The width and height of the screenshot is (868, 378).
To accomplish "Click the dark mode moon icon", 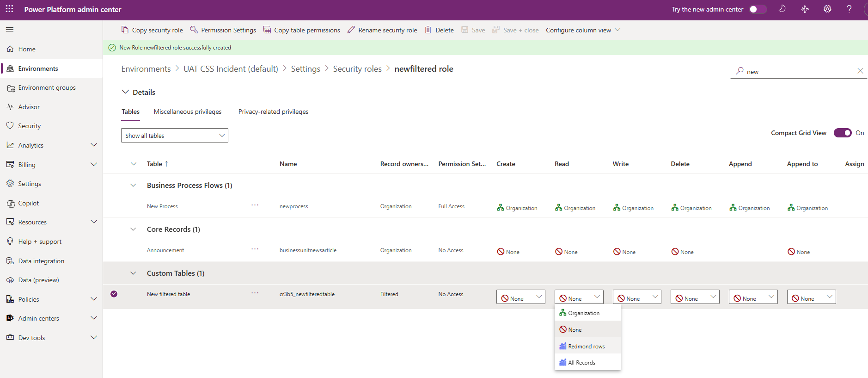I will click(x=782, y=9).
